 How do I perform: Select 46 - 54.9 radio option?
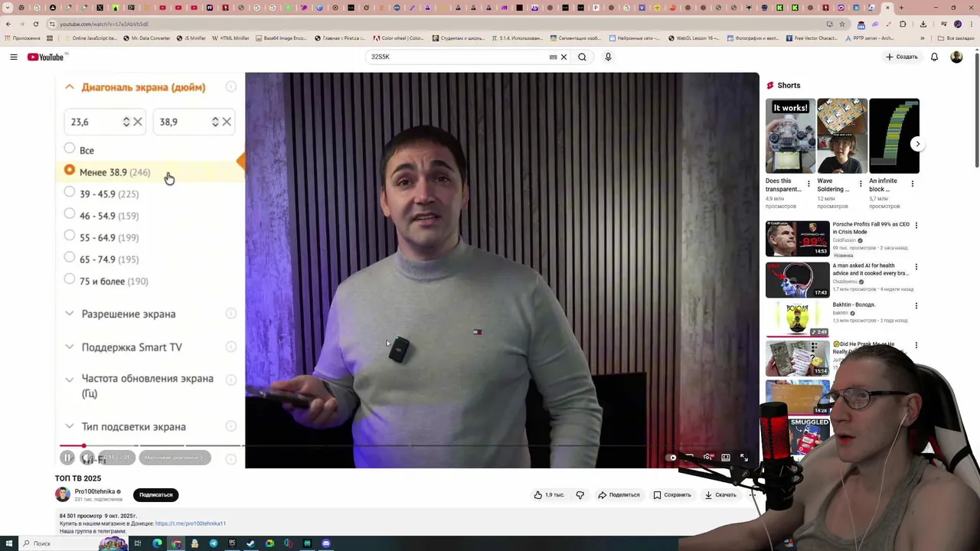pos(70,214)
